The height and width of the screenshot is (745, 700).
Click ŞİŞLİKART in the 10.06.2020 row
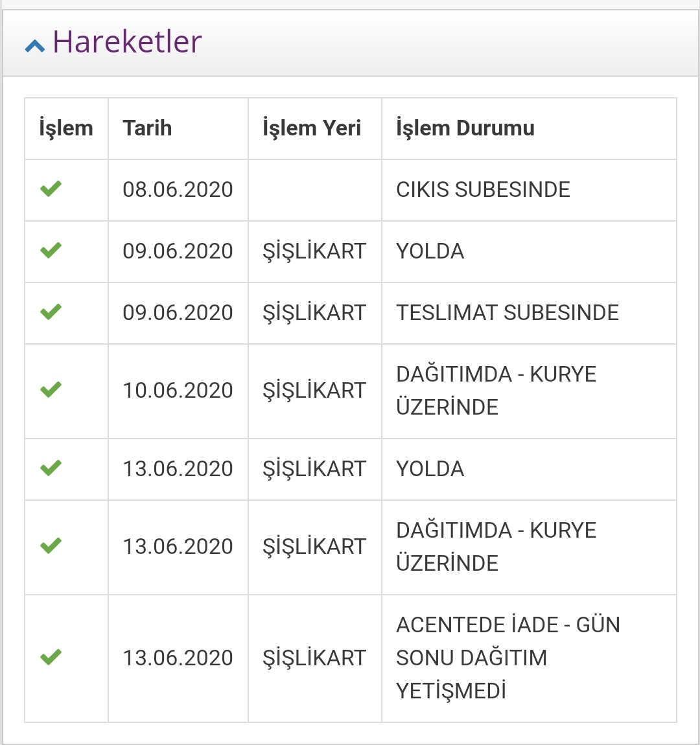[314, 391]
